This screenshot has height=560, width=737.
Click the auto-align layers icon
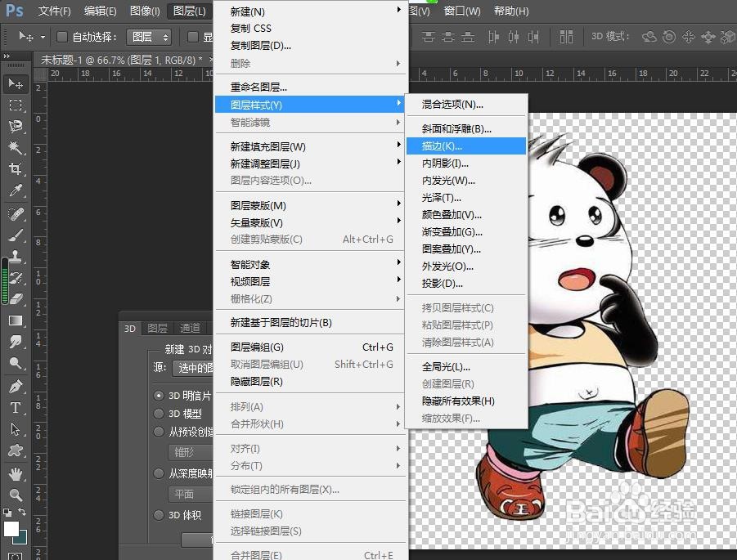pyautogui.click(x=566, y=37)
